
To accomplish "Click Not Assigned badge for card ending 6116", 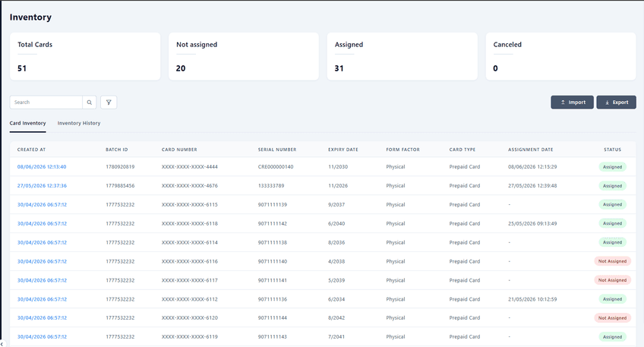I will click(x=612, y=261).
